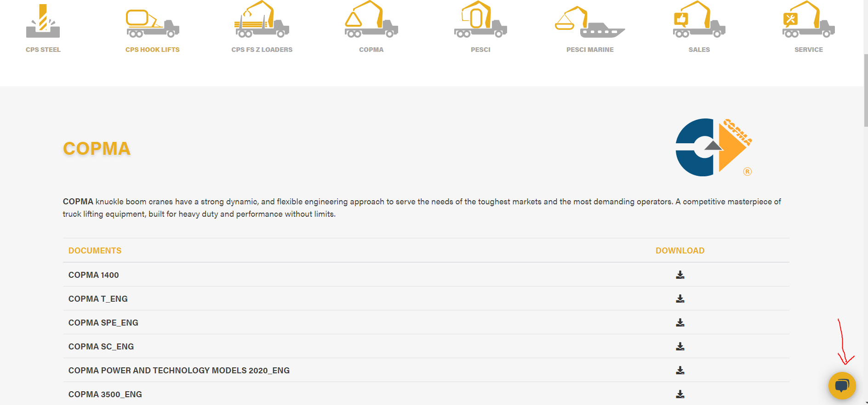Select the CPS FS Z Loaders icon
This screenshot has width=868, height=405.
click(262, 19)
